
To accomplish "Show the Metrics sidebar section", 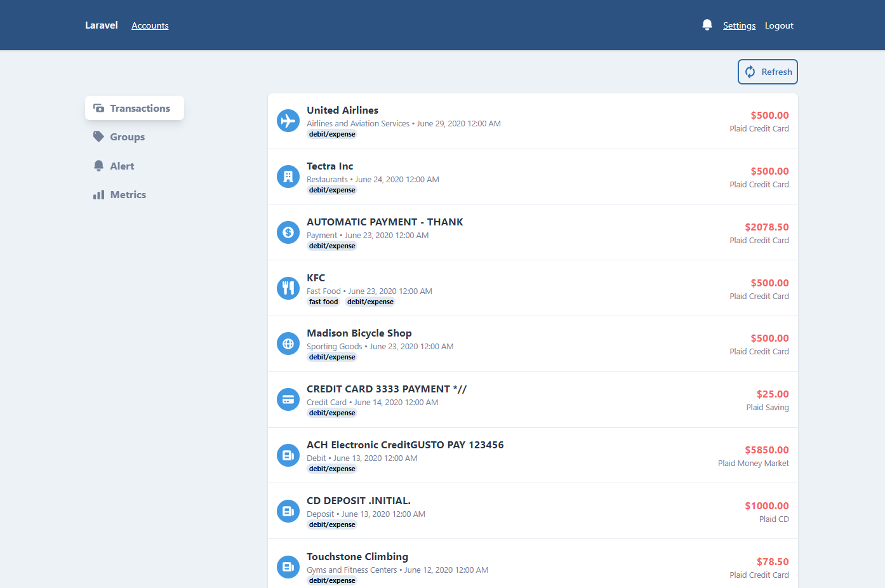I will [128, 195].
